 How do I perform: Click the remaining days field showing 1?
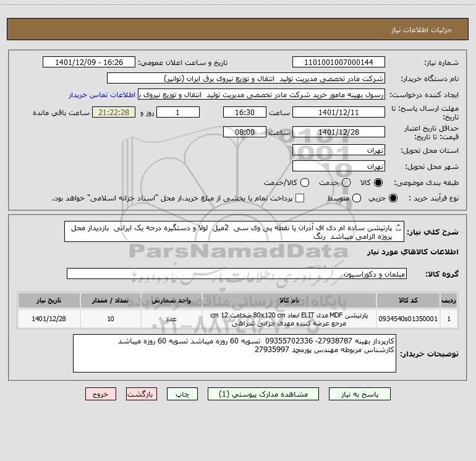178,112
